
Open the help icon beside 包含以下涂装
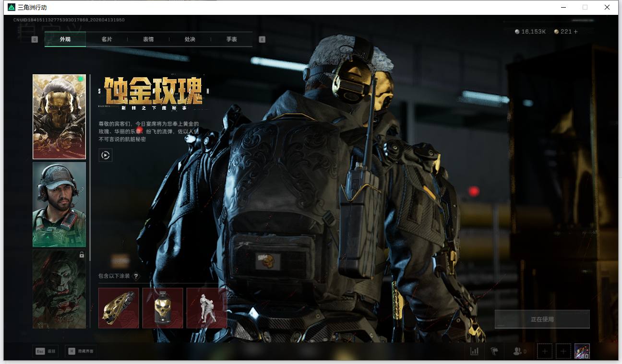click(136, 276)
